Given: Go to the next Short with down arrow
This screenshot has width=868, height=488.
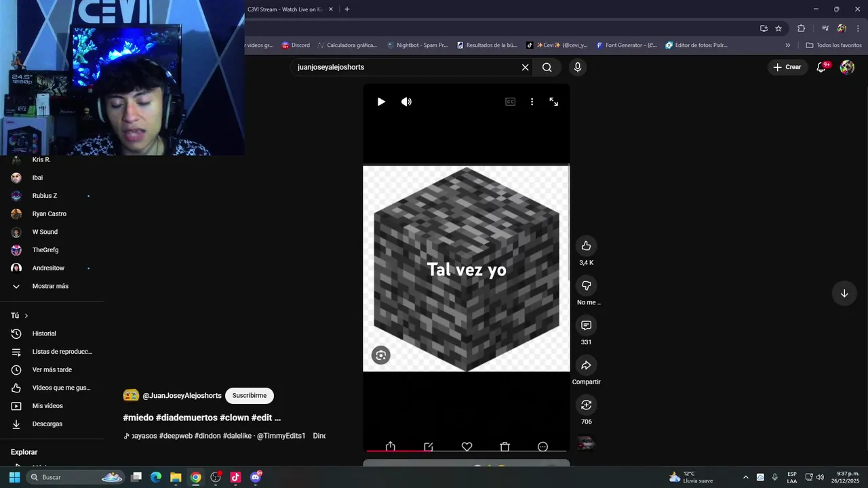Looking at the screenshot, I should pyautogui.click(x=844, y=293).
